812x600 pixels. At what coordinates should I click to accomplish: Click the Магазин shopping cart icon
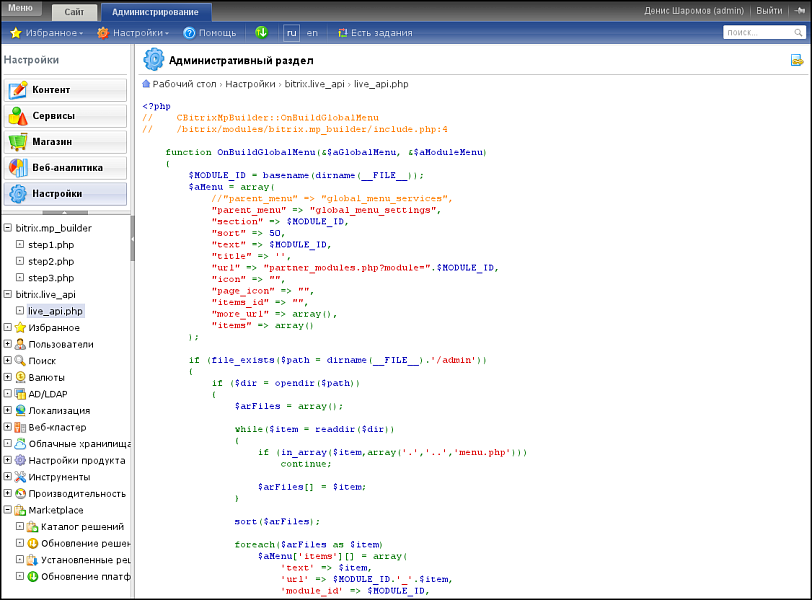pos(17,142)
